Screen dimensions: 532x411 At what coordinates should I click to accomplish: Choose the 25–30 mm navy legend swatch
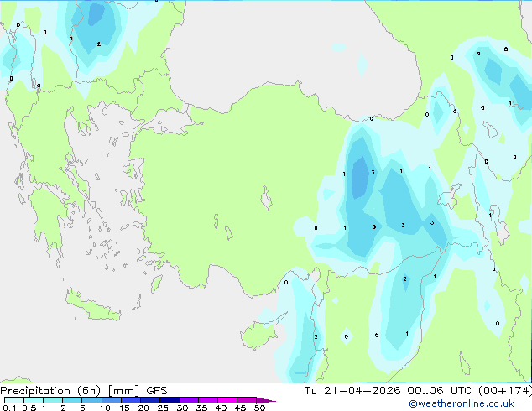pos(169,400)
